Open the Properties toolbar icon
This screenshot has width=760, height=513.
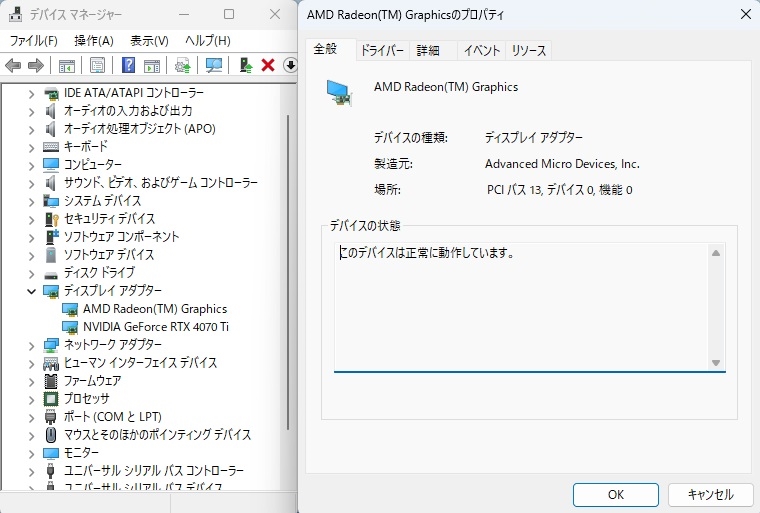coord(97,65)
